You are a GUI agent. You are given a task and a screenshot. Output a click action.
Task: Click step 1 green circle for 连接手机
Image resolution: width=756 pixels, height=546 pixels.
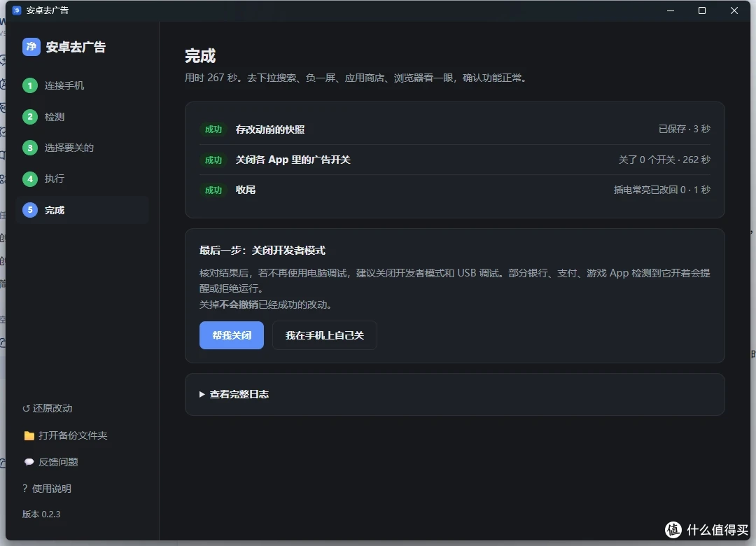[x=30, y=85]
